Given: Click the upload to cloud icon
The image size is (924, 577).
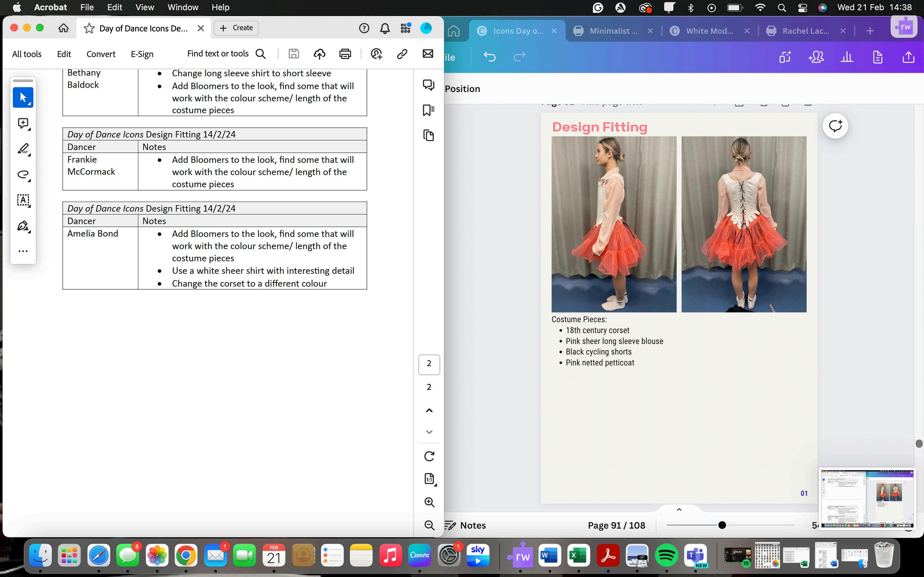Looking at the screenshot, I should [x=319, y=54].
